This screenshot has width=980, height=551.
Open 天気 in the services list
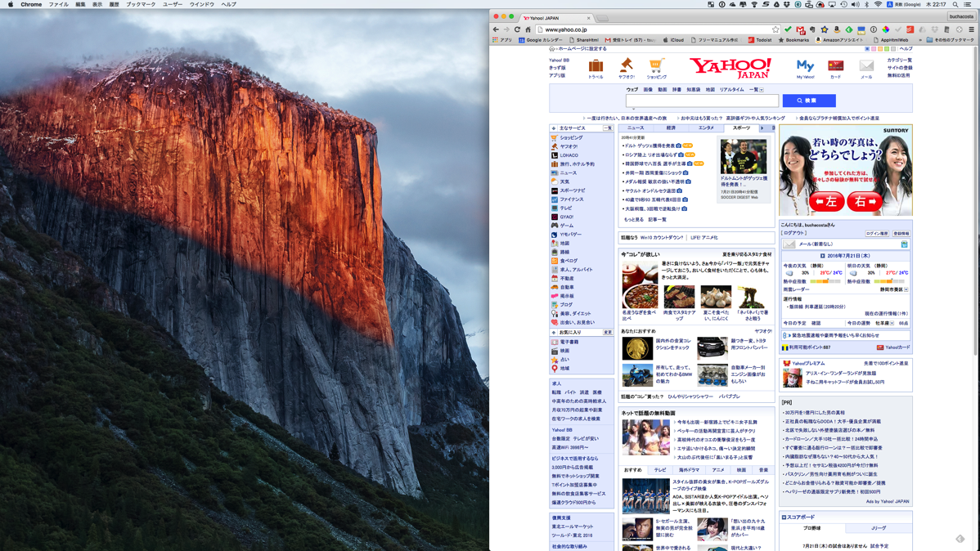click(x=564, y=181)
